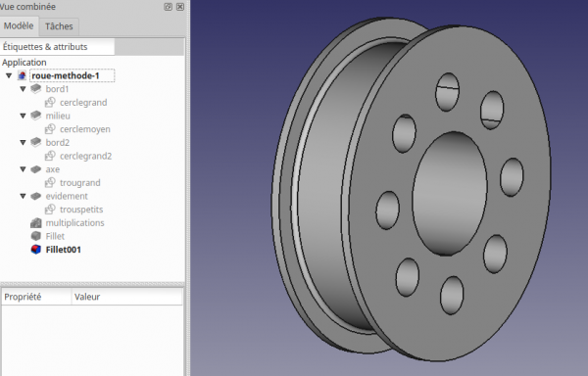Click the multiplications array icon
Screen dimensions: 588x376
pos(36,223)
